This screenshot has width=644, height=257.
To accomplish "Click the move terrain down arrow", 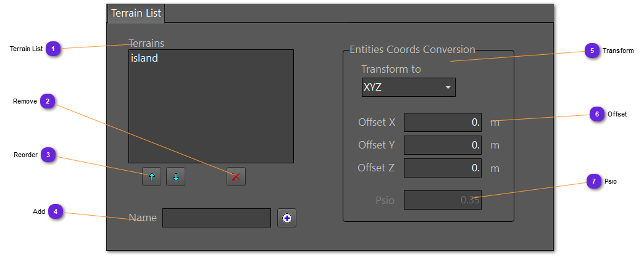I will 175,177.
